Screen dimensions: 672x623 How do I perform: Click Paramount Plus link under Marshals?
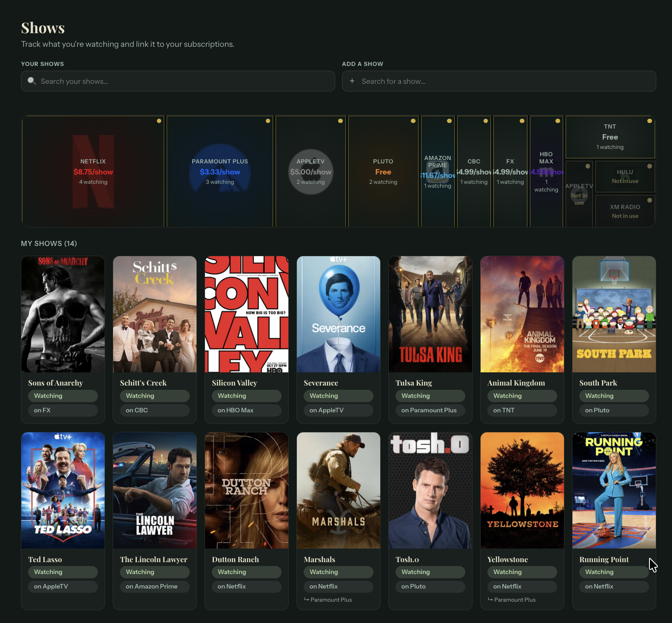coord(328,600)
